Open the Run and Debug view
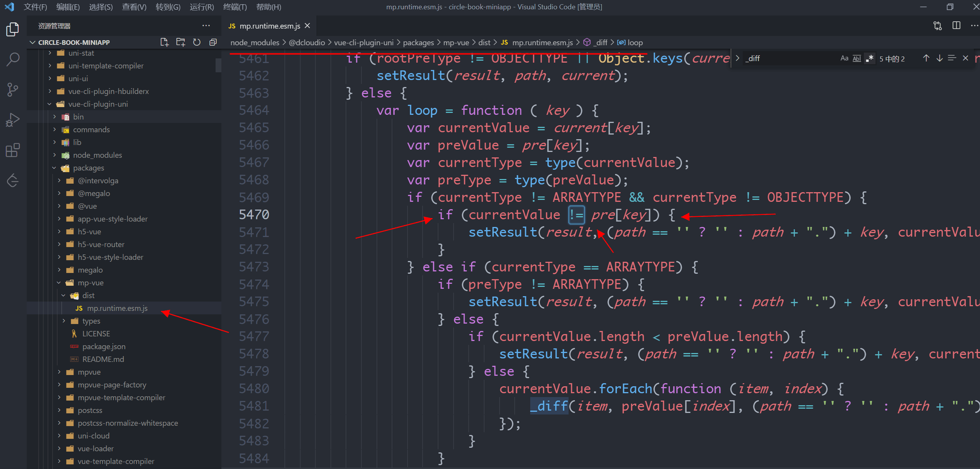Screen dimensions: 980x469 [13, 119]
